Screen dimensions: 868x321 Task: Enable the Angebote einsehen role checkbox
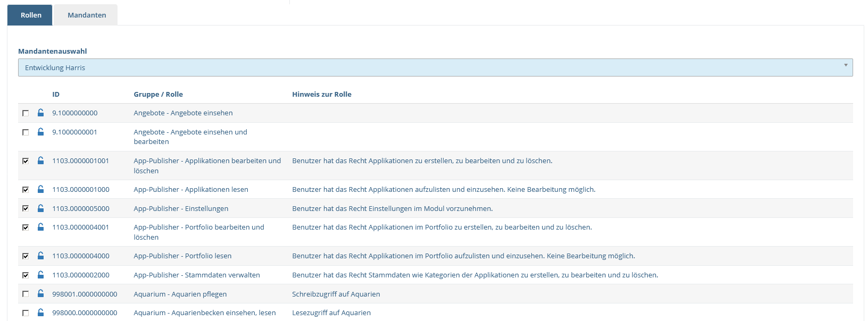(26, 113)
